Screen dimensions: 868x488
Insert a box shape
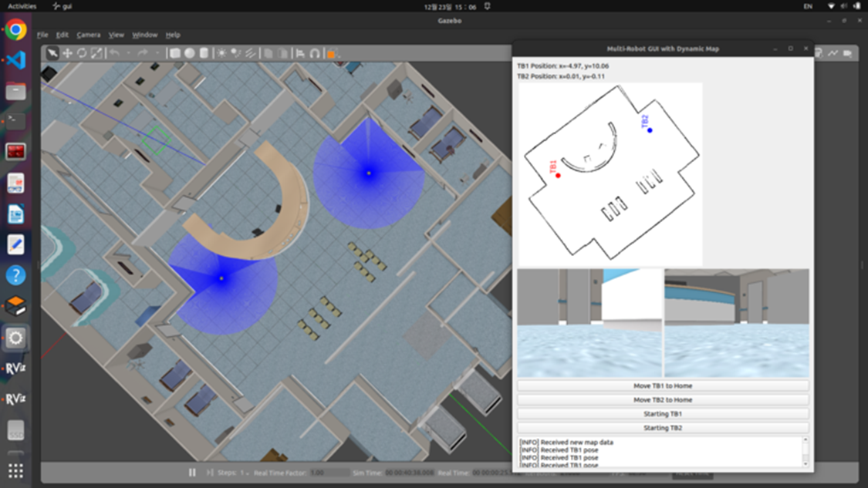(x=175, y=54)
